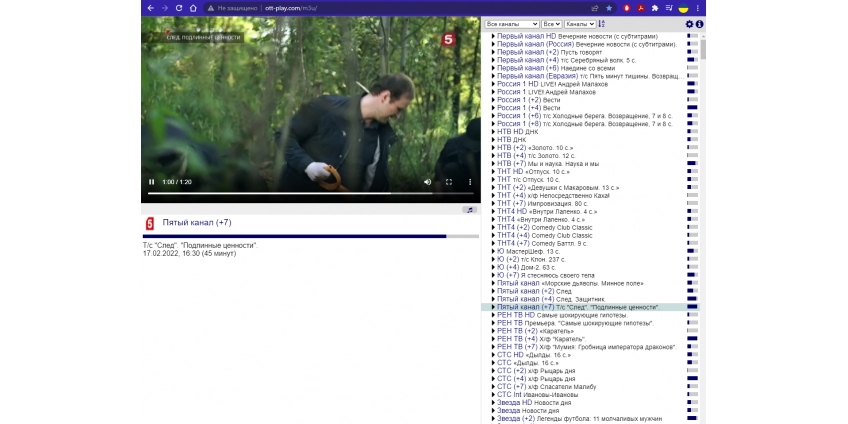Reload the ott-play page

tap(179, 8)
